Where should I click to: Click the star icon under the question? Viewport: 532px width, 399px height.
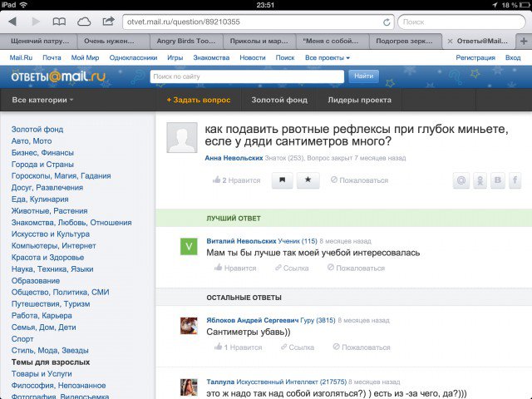tap(308, 180)
